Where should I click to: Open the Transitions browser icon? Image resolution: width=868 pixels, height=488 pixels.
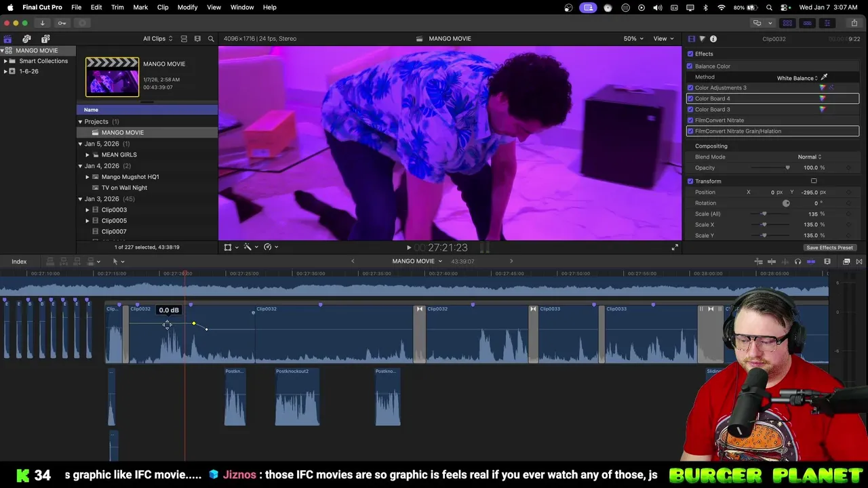(x=859, y=262)
